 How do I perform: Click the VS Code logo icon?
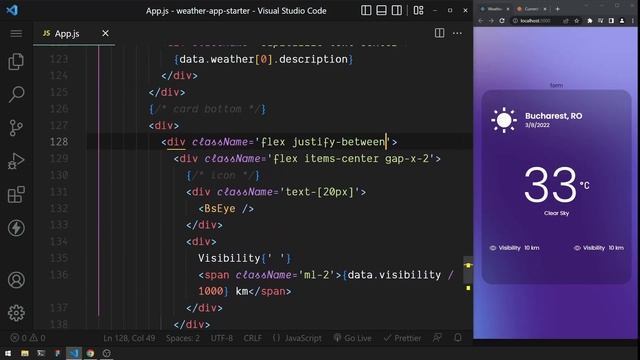12,10
